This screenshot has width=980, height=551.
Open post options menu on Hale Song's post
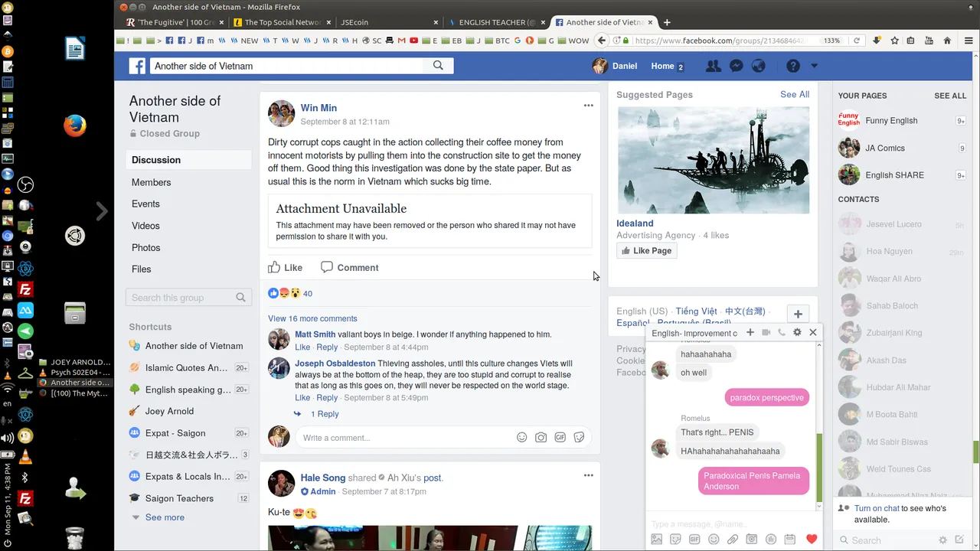point(588,475)
